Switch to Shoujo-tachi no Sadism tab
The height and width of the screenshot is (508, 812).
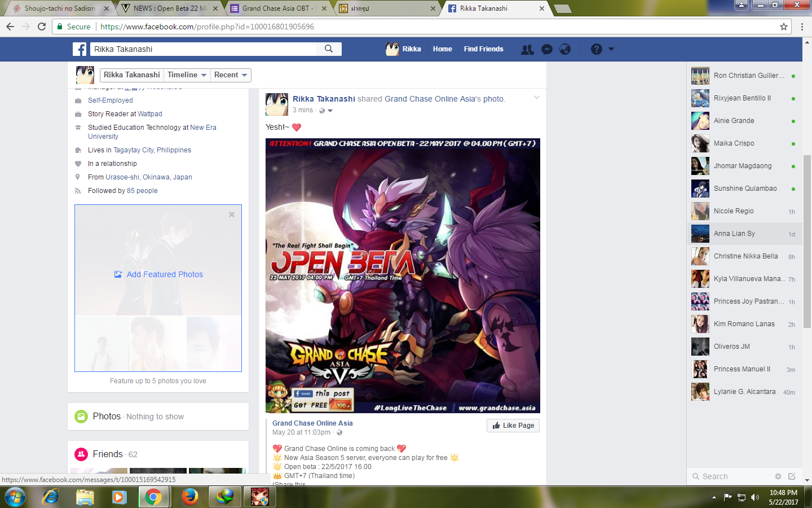pos(59,8)
